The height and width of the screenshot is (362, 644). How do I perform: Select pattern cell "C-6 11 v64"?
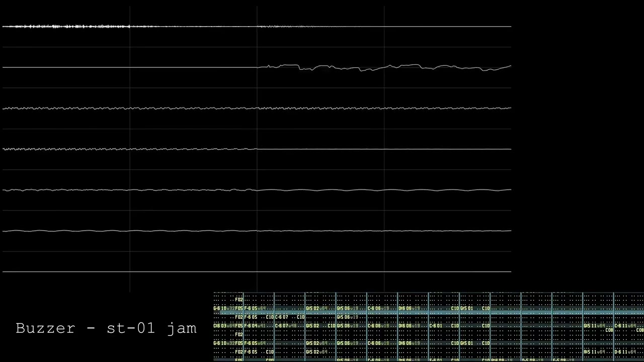tap(625, 326)
